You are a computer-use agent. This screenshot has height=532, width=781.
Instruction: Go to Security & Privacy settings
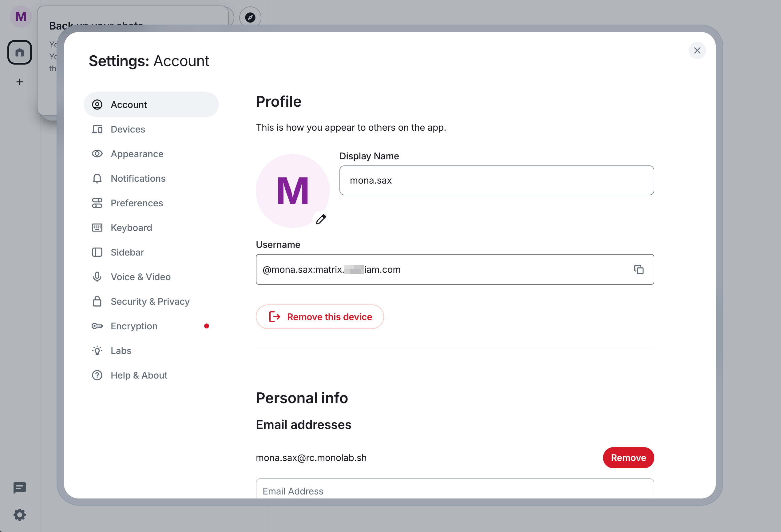(x=151, y=301)
